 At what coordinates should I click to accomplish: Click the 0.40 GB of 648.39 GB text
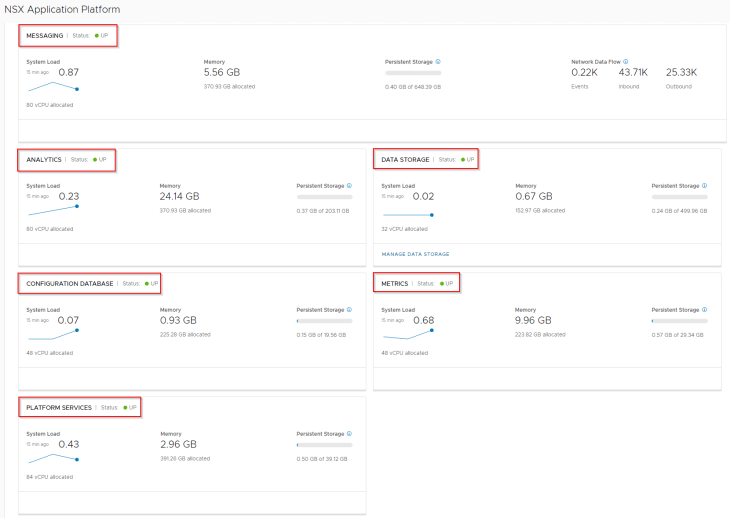(x=413, y=87)
